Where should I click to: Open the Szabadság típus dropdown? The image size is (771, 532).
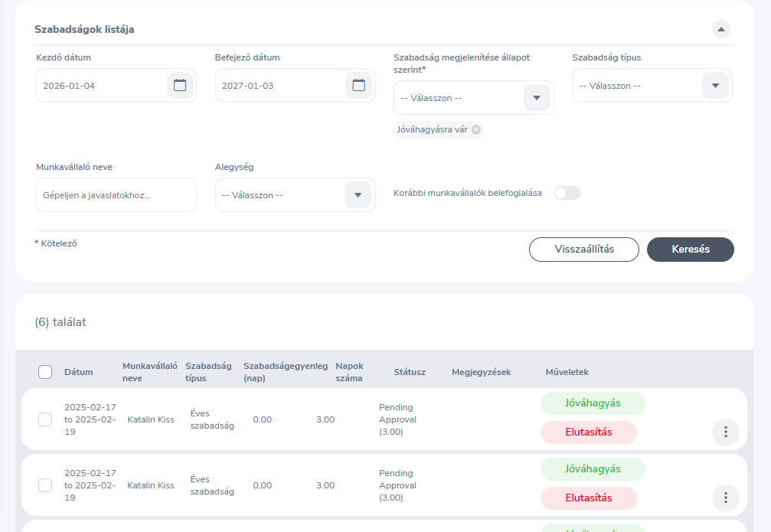[x=715, y=86]
